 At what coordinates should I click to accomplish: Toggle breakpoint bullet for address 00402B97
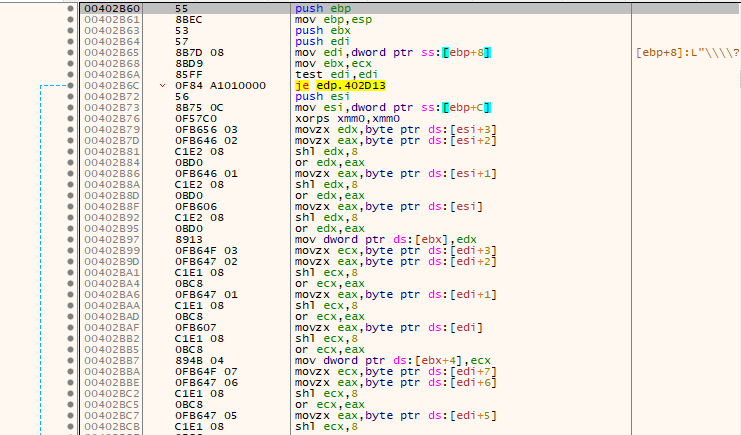coord(70,239)
